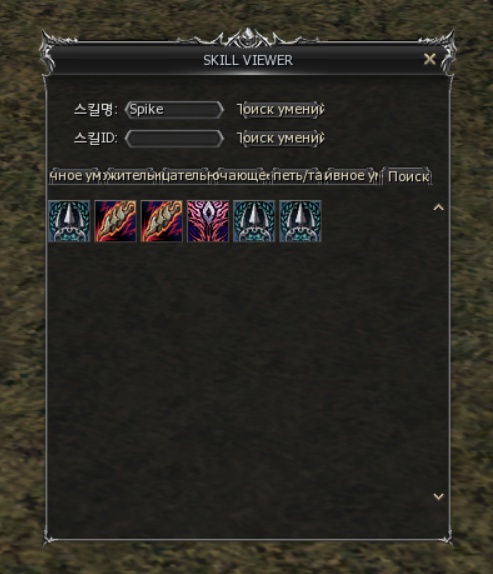
Task: Switch to the 'чающе' skills tab
Action: pos(242,176)
